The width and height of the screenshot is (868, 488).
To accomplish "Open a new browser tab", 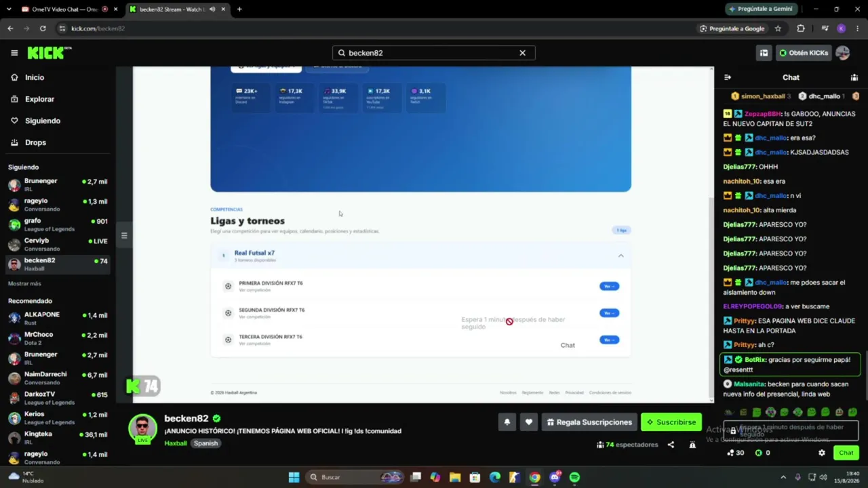I will (x=239, y=9).
